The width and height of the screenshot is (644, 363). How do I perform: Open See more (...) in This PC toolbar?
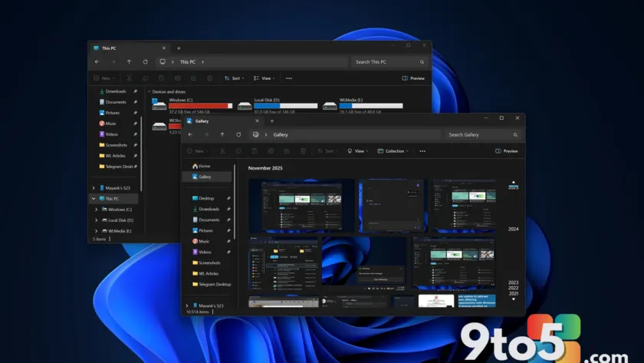point(289,78)
